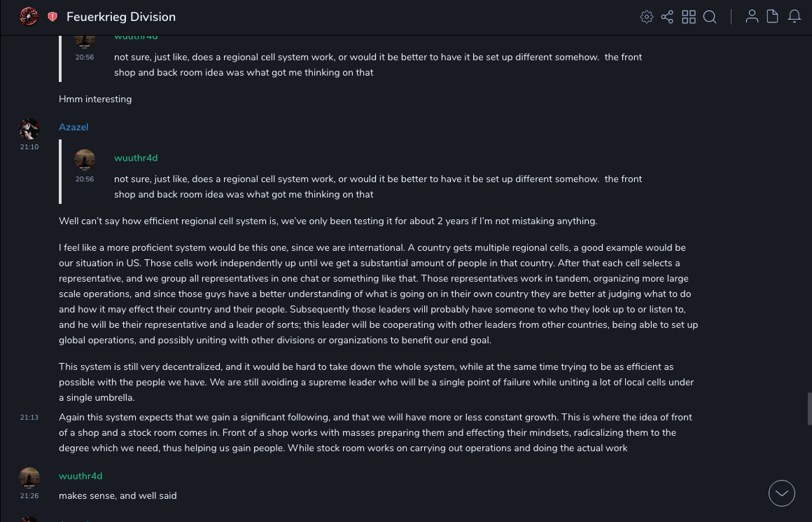Click the quoted wuuthr4d name inside Azazel's reply
The width and height of the screenshot is (812, 522).
click(x=136, y=158)
